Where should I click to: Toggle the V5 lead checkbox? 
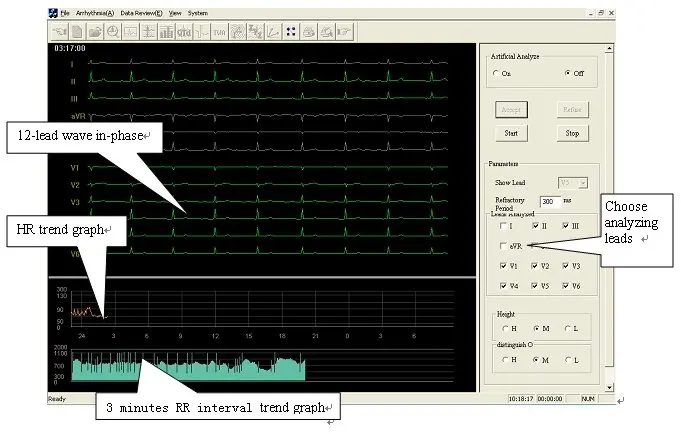coord(535,286)
